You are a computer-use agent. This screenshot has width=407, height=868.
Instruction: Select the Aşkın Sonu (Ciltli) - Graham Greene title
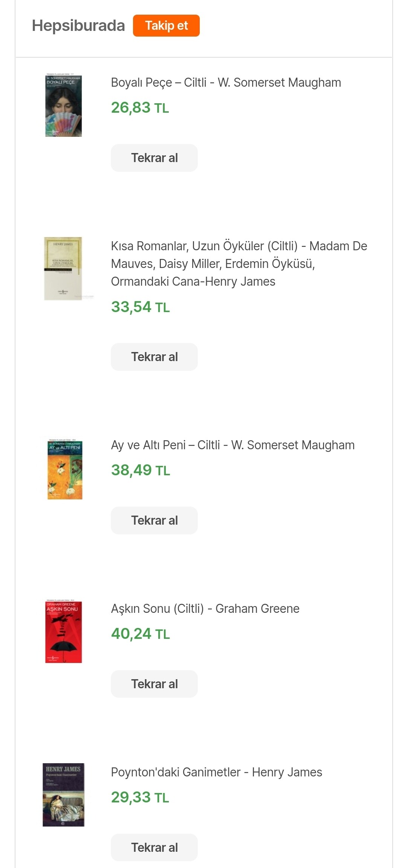(x=205, y=609)
